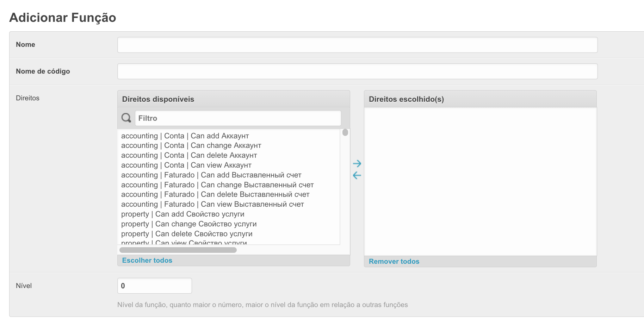This screenshot has height=331, width=644.
Task: Pick 'accounting | Conta | Can delete Аккаунт' option
Action: coord(189,155)
